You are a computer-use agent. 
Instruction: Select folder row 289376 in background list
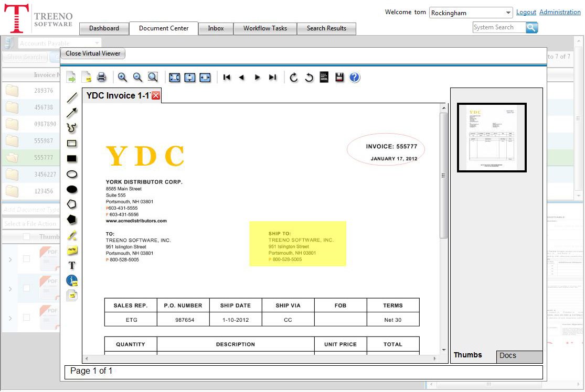[31, 91]
